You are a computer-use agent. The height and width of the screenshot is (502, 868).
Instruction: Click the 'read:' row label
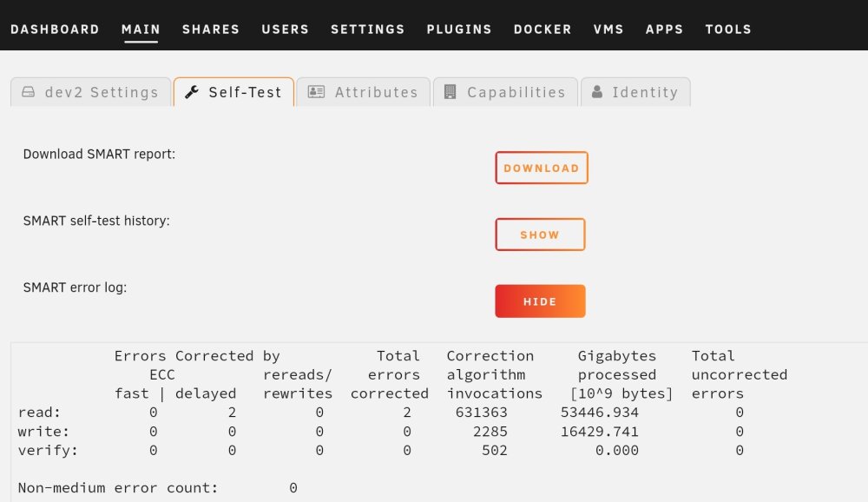click(39, 413)
